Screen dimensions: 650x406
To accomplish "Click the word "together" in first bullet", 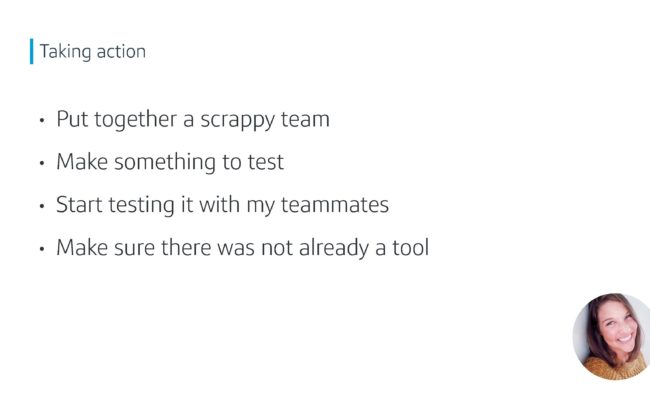I will click(x=136, y=120).
